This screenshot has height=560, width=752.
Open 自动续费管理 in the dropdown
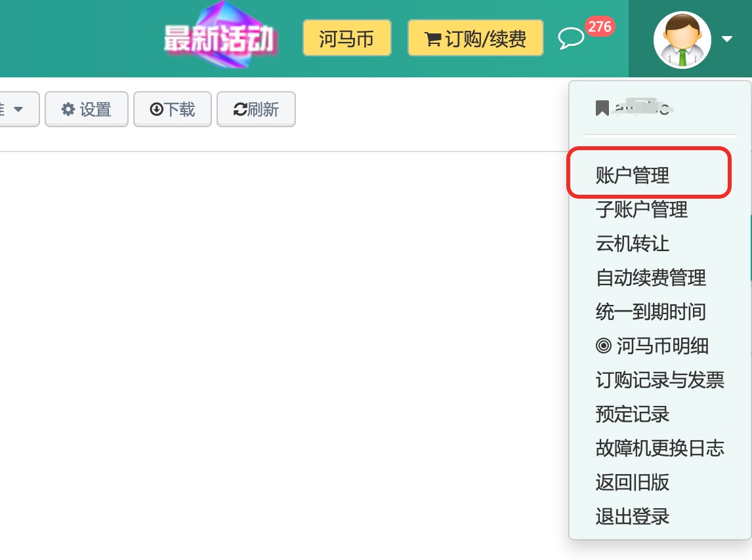click(650, 277)
